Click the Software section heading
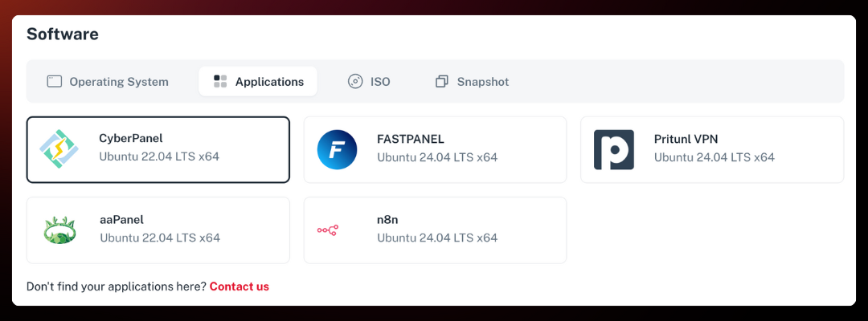868x321 pixels. [63, 35]
